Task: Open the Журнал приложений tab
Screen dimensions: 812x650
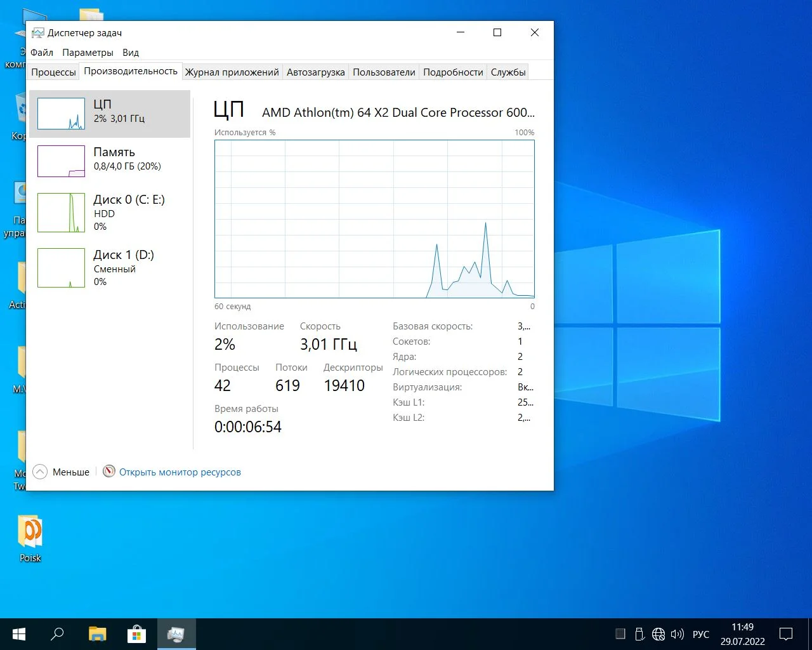Action: pyautogui.click(x=232, y=72)
